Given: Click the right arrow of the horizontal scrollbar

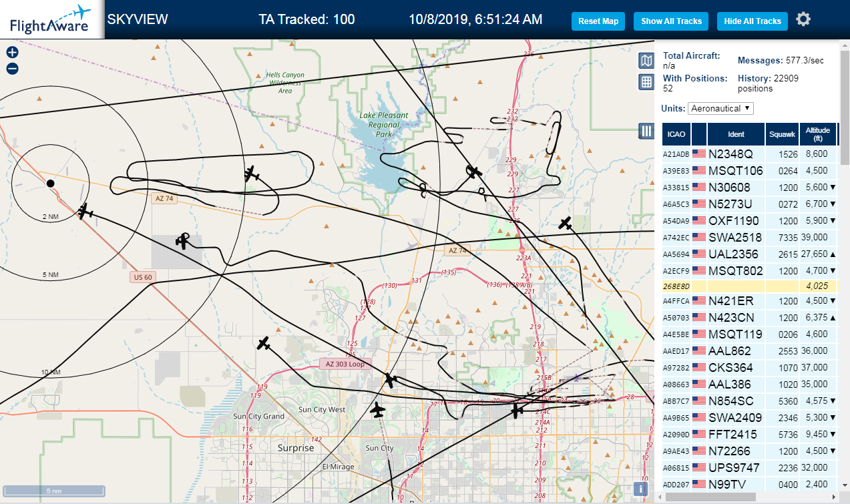Looking at the screenshot, I should coord(833,497).
